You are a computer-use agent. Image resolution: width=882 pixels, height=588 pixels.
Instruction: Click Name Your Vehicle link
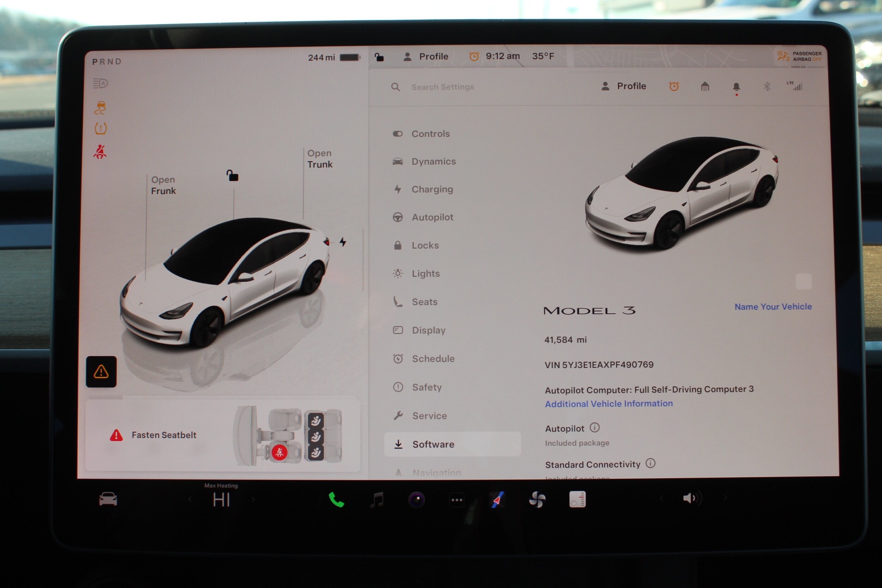[773, 307]
